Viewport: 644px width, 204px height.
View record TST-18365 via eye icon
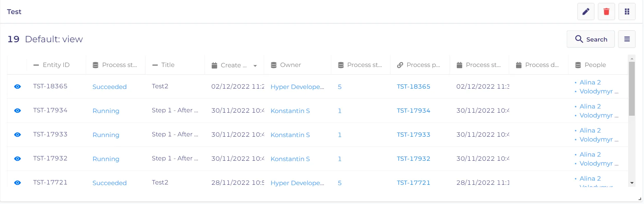[17, 87]
